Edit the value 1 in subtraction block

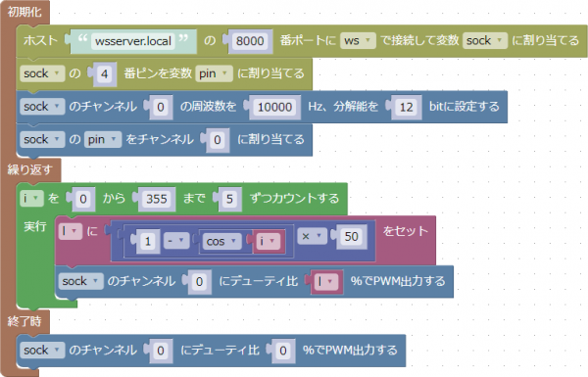tap(147, 241)
